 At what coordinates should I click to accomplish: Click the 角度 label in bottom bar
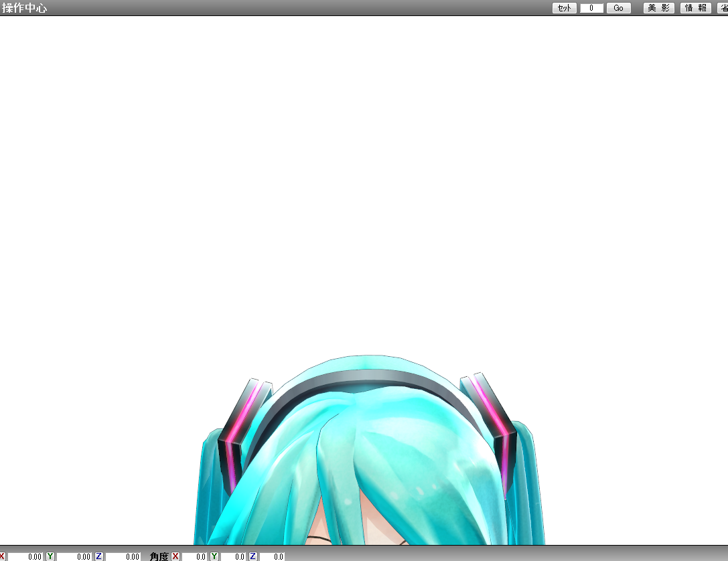coord(159,556)
